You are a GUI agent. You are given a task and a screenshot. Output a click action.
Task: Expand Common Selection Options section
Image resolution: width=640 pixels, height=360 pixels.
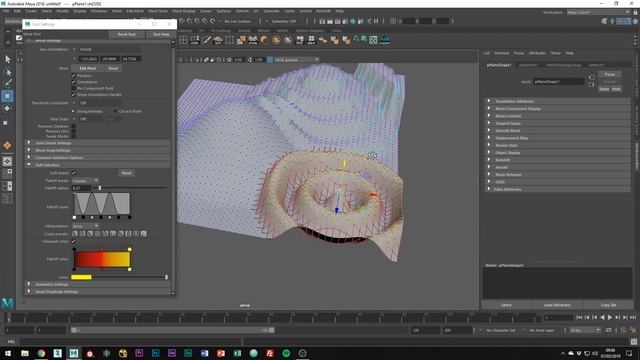pos(98,158)
